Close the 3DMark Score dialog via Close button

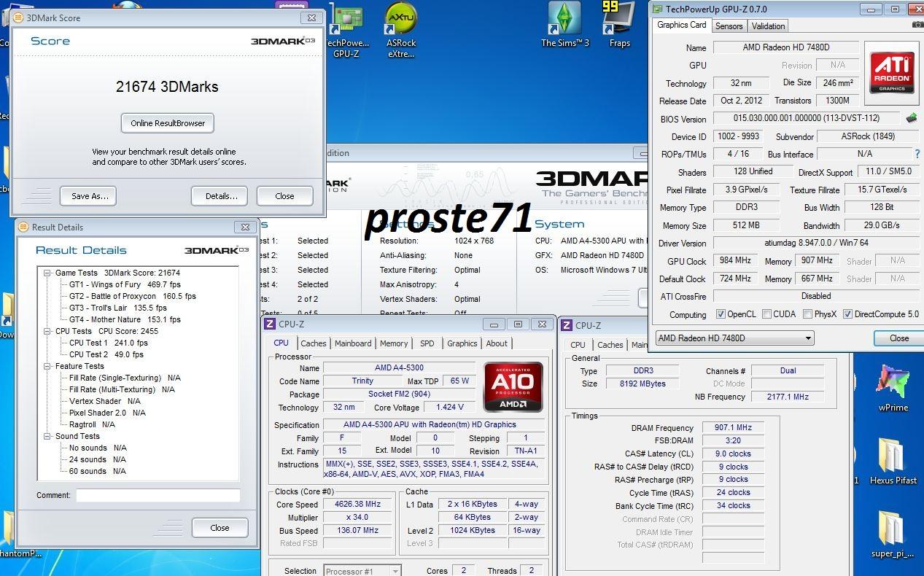click(284, 196)
